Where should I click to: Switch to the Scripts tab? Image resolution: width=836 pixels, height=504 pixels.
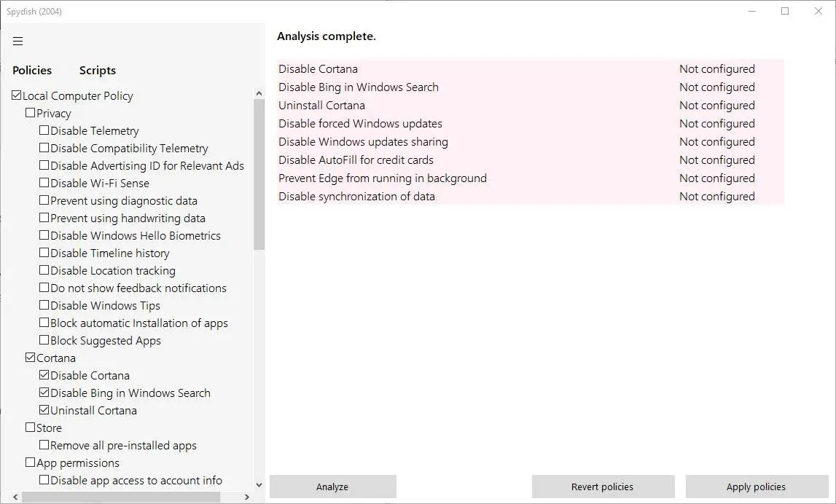[98, 71]
